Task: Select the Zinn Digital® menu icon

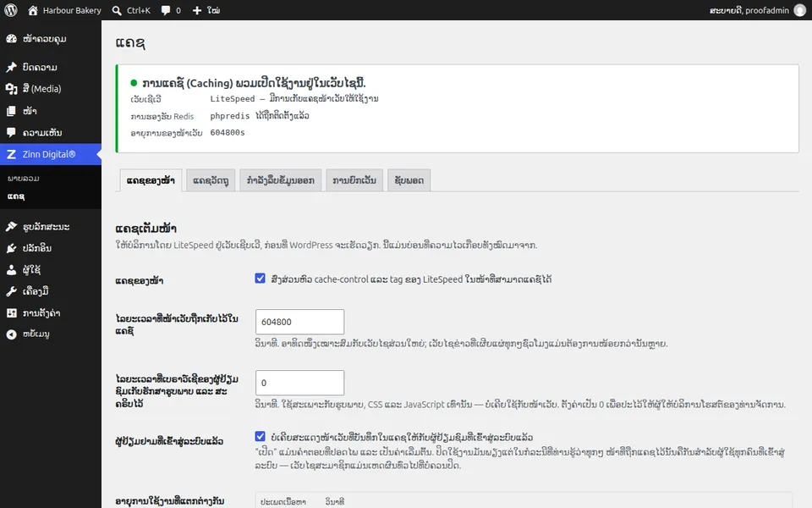Action: click(11, 154)
